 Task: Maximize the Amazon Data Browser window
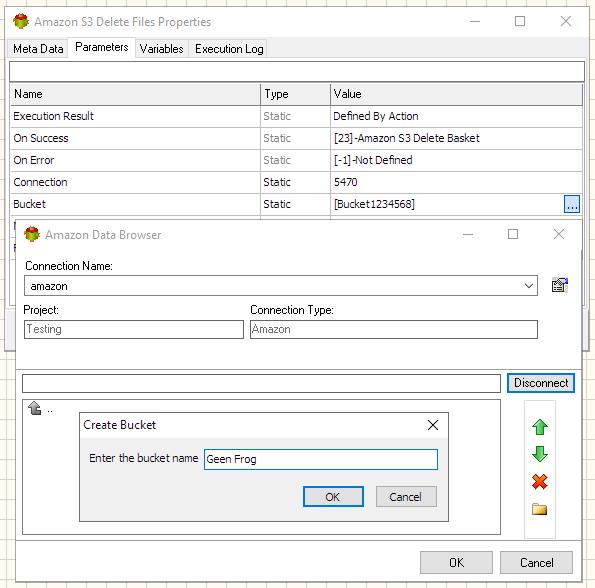click(513, 234)
